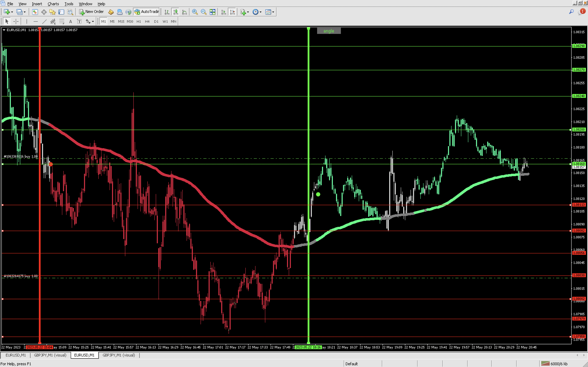Open the Market Watch window
588x367 pixels.
(35, 12)
